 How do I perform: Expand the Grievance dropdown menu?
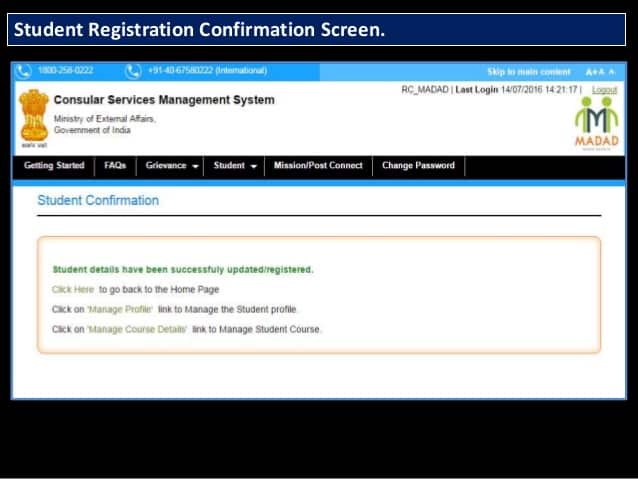tap(171, 166)
